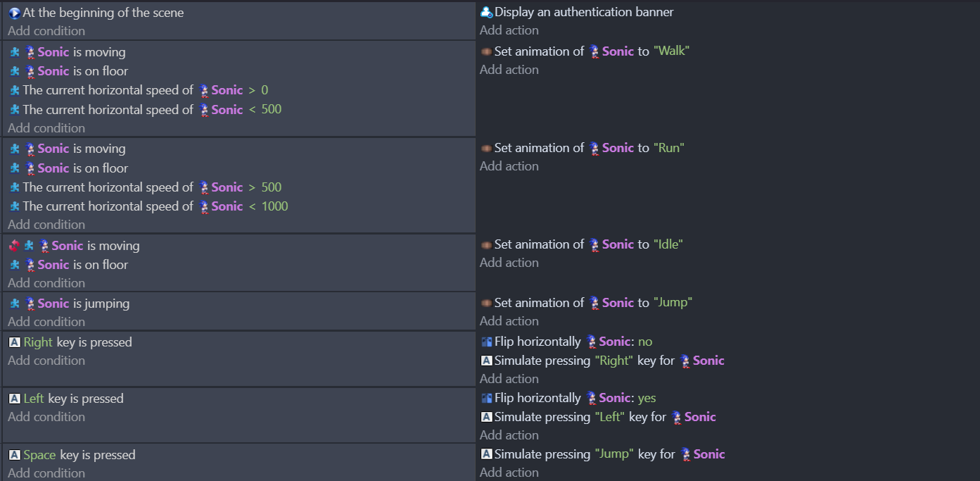Click the keyboard icon beside 'Simulate pressing "Left" key'
This screenshot has height=481, width=980.
(x=486, y=417)
